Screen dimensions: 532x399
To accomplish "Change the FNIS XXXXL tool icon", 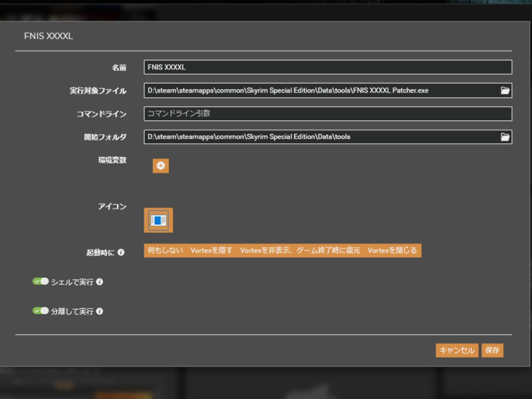I will pos(158,221).
